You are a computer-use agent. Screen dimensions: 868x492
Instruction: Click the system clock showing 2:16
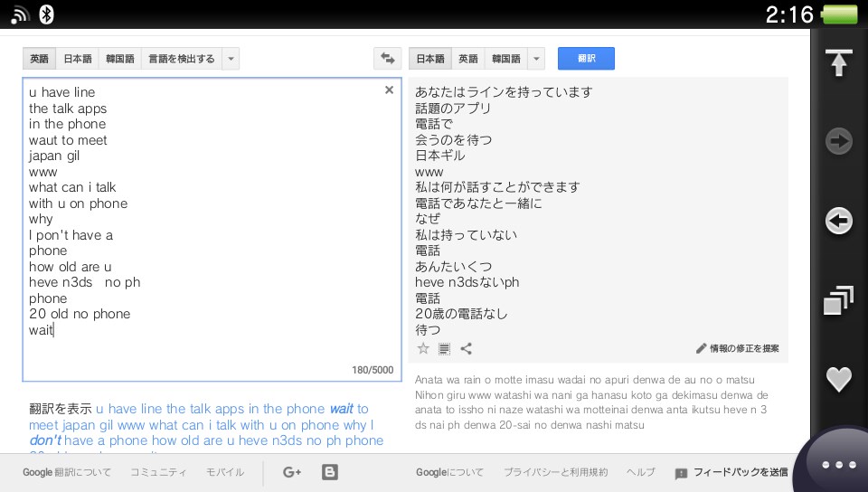point(789,14)
